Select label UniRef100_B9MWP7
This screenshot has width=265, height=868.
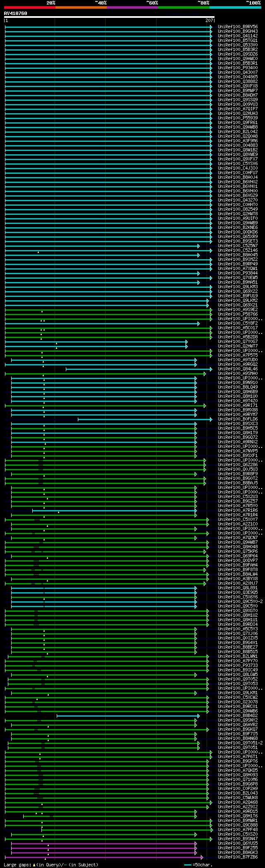pos(238,90)
